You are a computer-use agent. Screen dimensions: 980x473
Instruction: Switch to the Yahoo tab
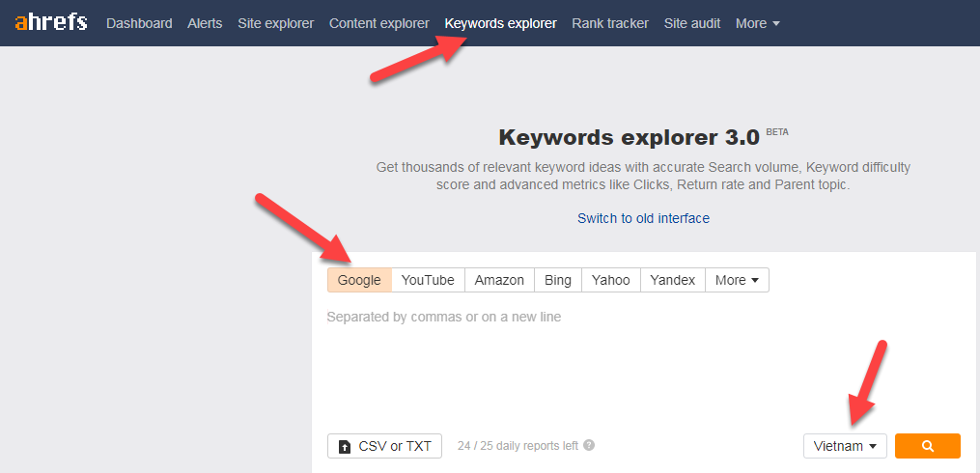tap(610, 280)
